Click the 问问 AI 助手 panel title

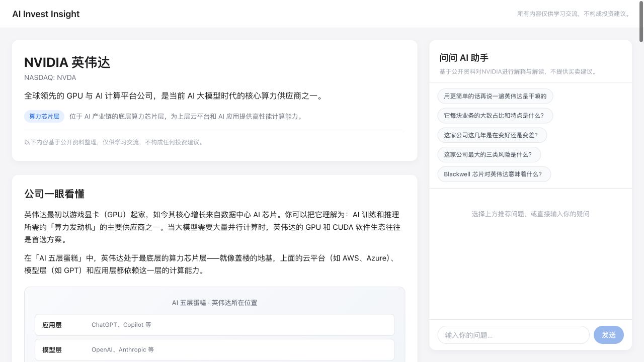464,58
